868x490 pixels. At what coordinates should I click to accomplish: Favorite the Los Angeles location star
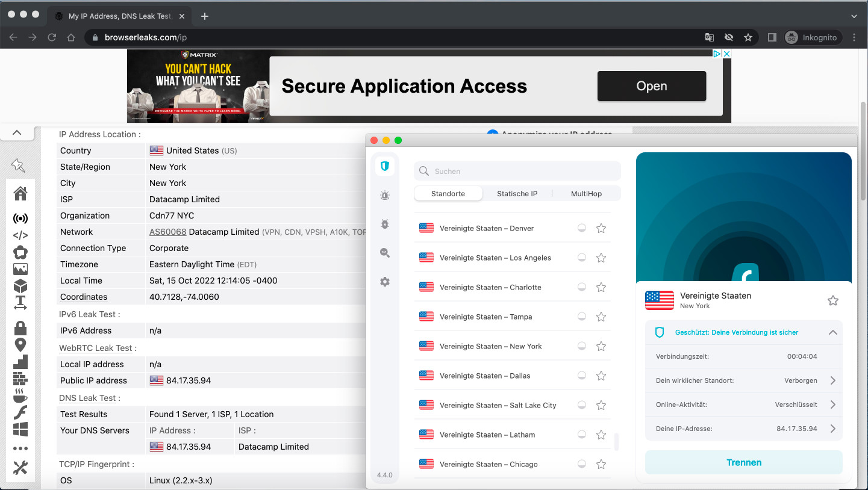[601, 258]
